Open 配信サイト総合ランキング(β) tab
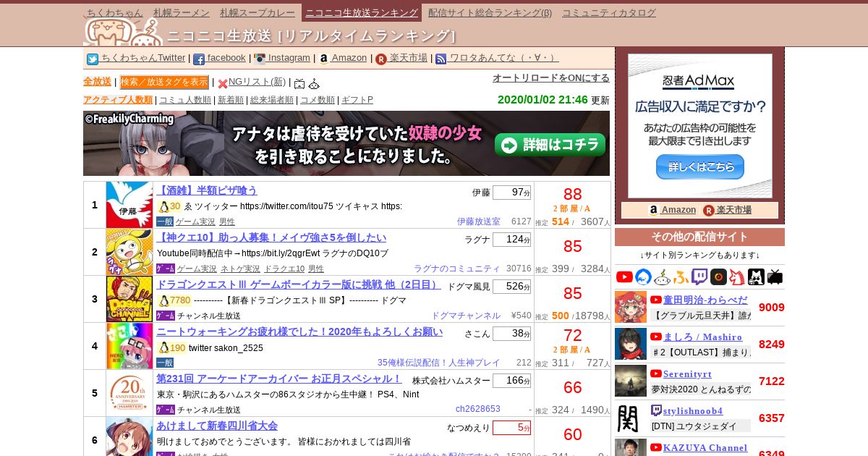 coord(490,12)
